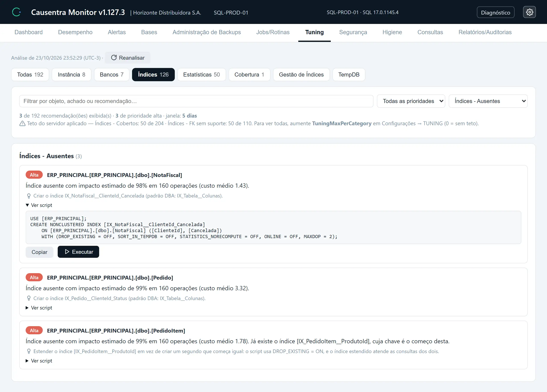Go to the Consultas tab
Image resolution: width=547 pixels, height=392 pixels.
pos(430,32)
